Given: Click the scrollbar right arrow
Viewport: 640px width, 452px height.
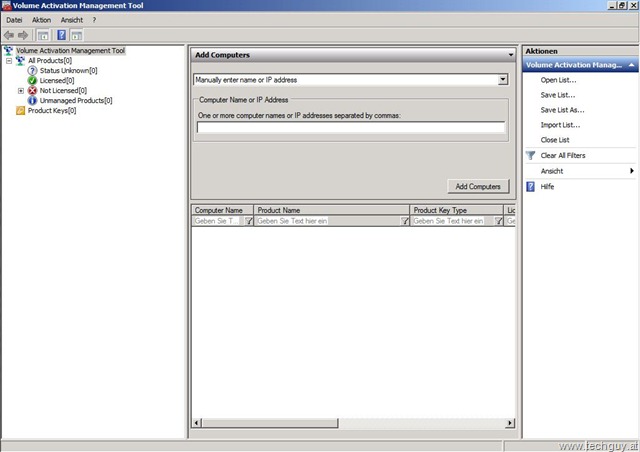Looking at the screenshot, I should [510, 423].
